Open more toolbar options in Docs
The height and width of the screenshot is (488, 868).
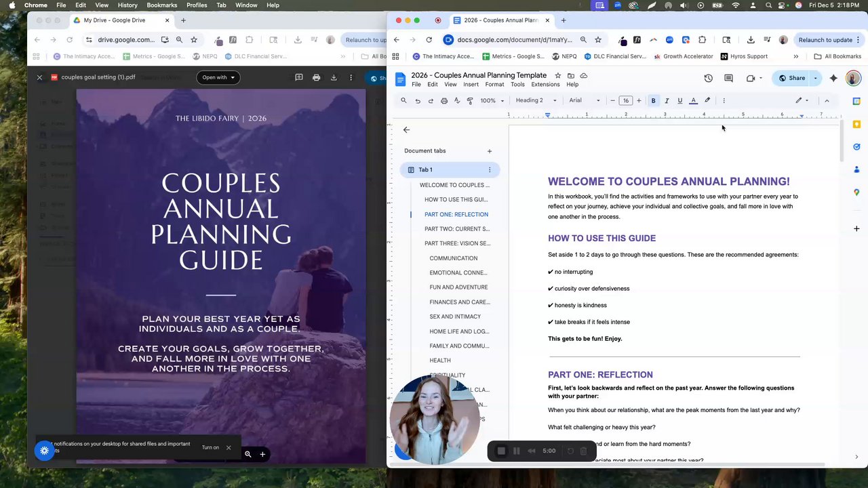click(724, 100)
